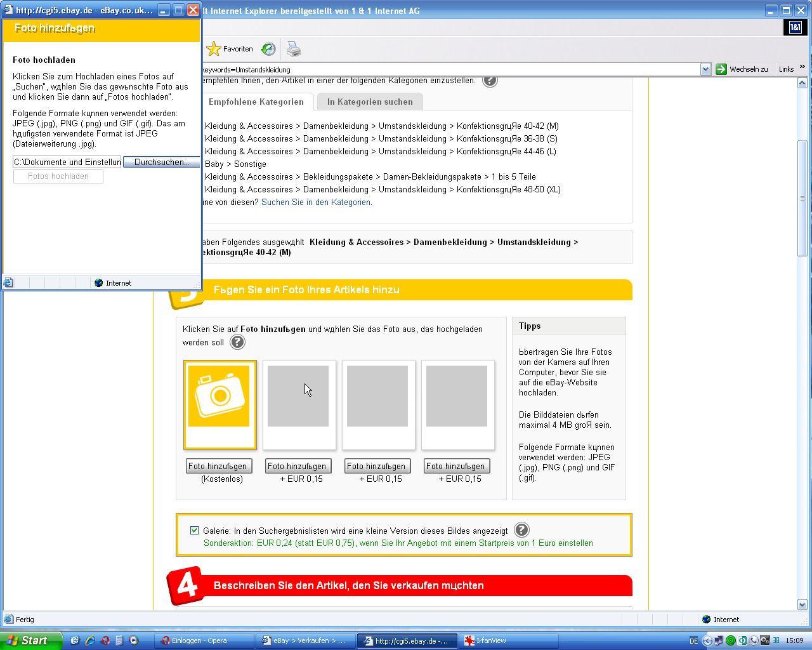Click the file path input field in popup

click(x=67, y=162)
